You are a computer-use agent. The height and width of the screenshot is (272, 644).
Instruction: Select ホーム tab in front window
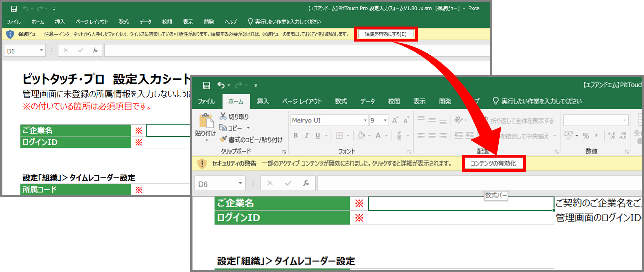click(x=236, y=101)
